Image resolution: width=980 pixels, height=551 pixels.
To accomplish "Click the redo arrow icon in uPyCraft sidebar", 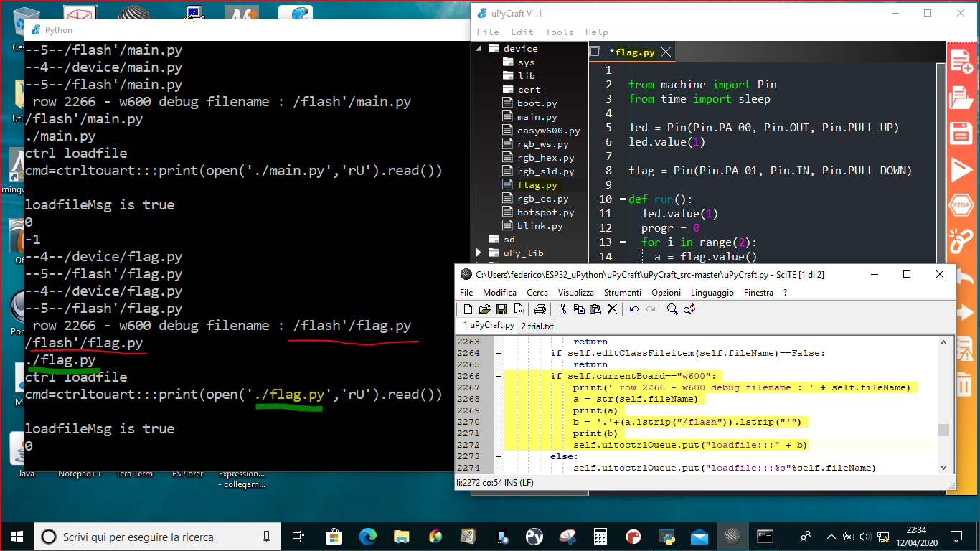I will point(966,313).
